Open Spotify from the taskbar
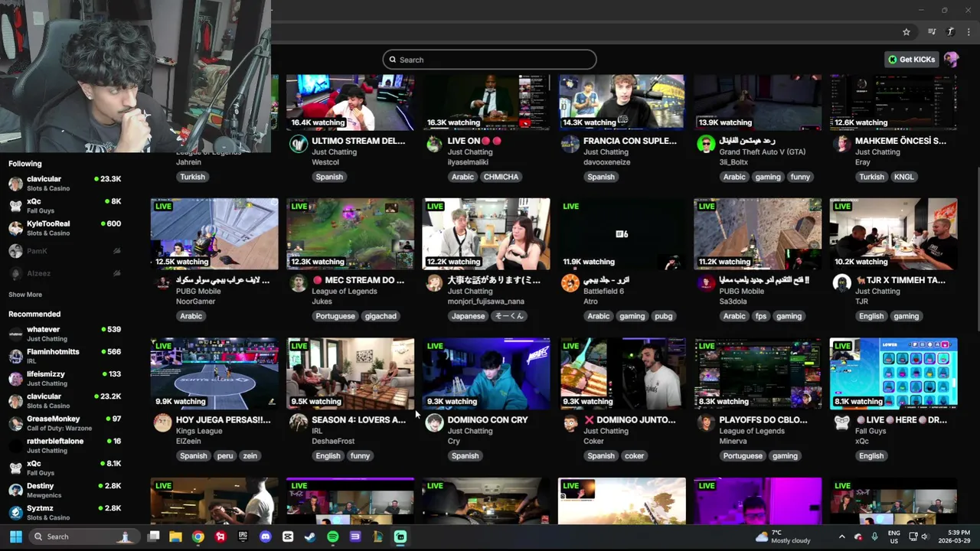 tap(332, 536)
